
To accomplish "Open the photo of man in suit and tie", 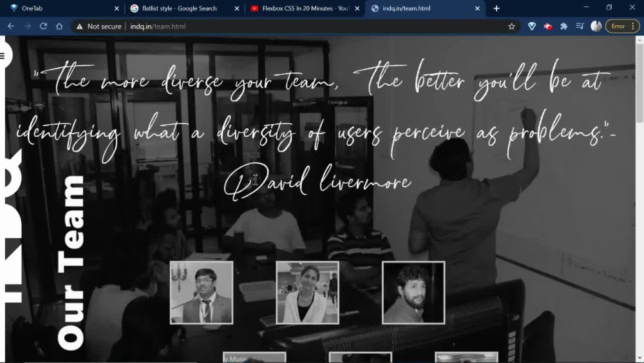I will [x=201, y=292].
